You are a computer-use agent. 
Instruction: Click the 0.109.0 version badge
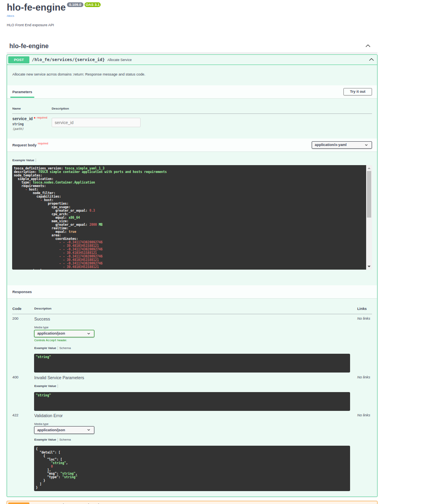(x=75, y=5)
